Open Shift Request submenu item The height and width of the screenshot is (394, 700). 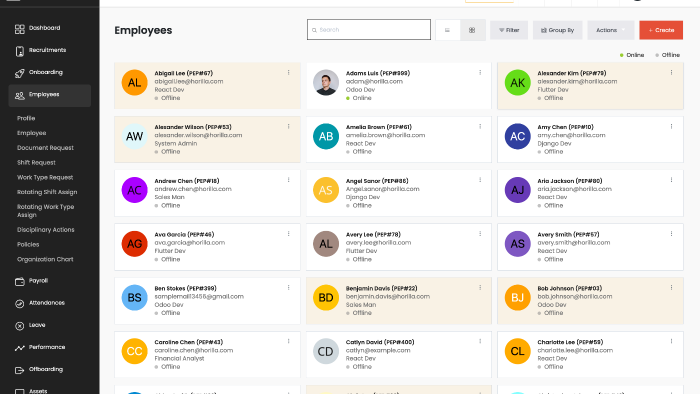click(36, 162)
